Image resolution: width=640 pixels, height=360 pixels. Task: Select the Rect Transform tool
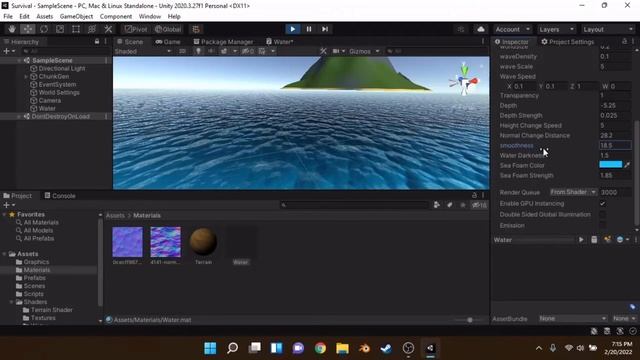coord(76,29)
